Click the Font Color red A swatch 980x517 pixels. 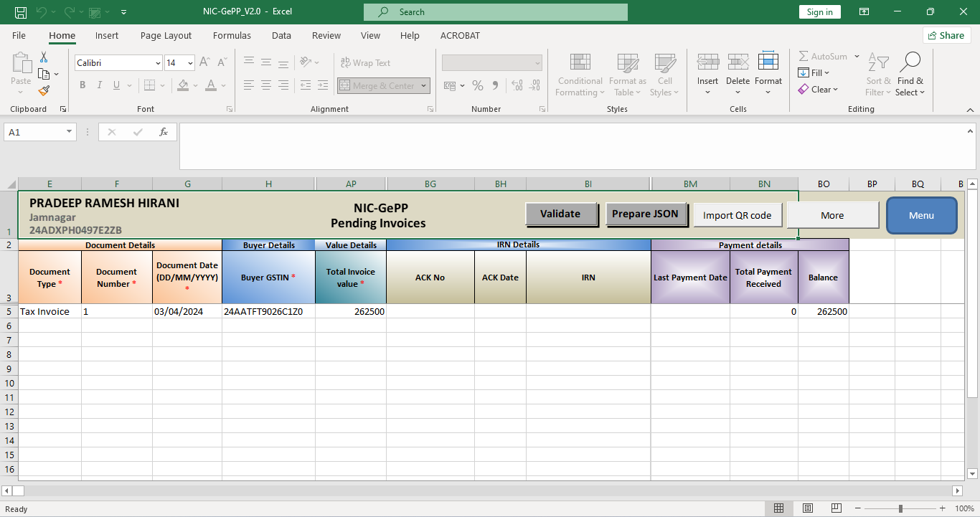click(210, 85)
